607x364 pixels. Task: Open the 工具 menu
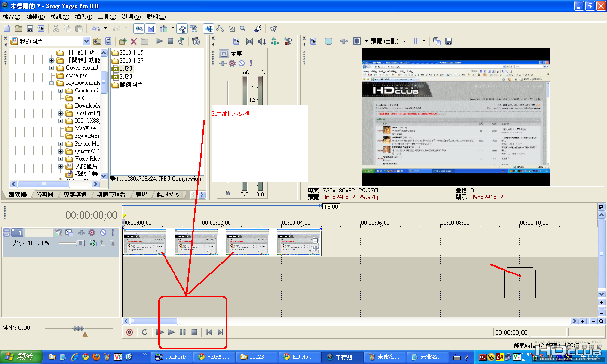[107, 17]
